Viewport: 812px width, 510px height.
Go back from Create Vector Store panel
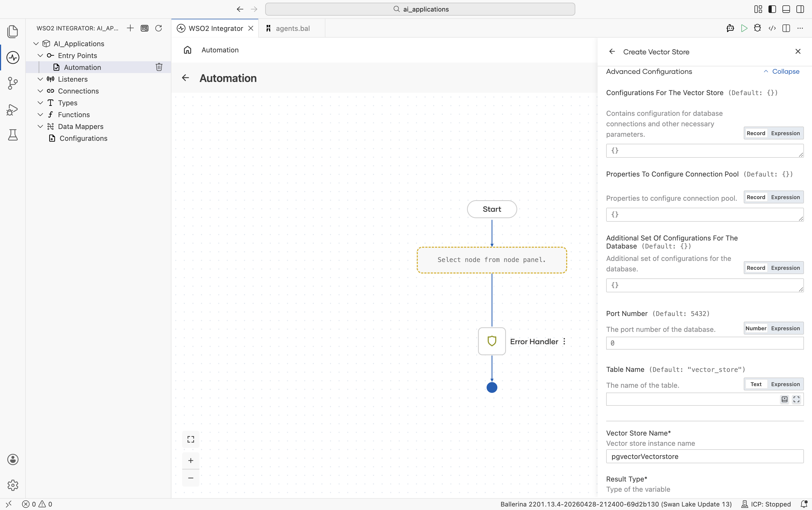[612, 52]
